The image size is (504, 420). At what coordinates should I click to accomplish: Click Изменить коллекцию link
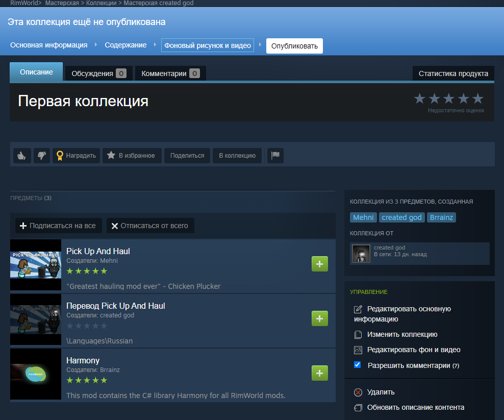click(402, 335)
